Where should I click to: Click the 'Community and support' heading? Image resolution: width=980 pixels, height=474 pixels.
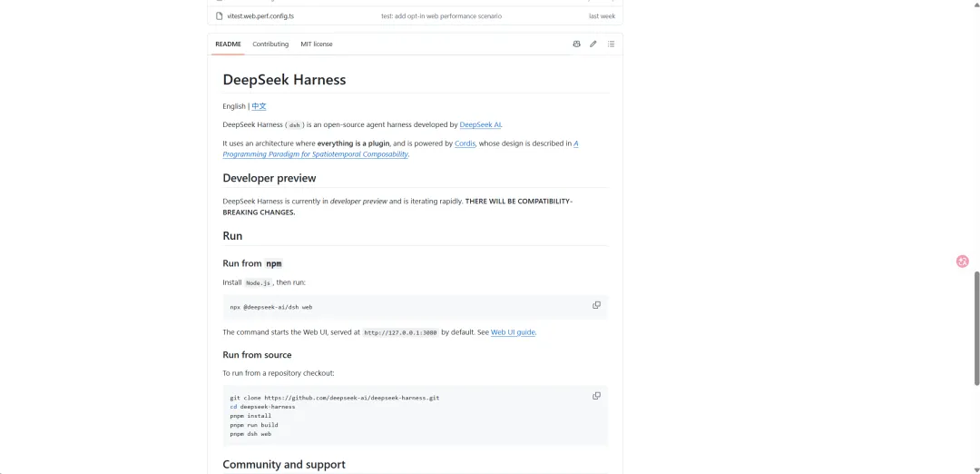click(x=284, y=465)
